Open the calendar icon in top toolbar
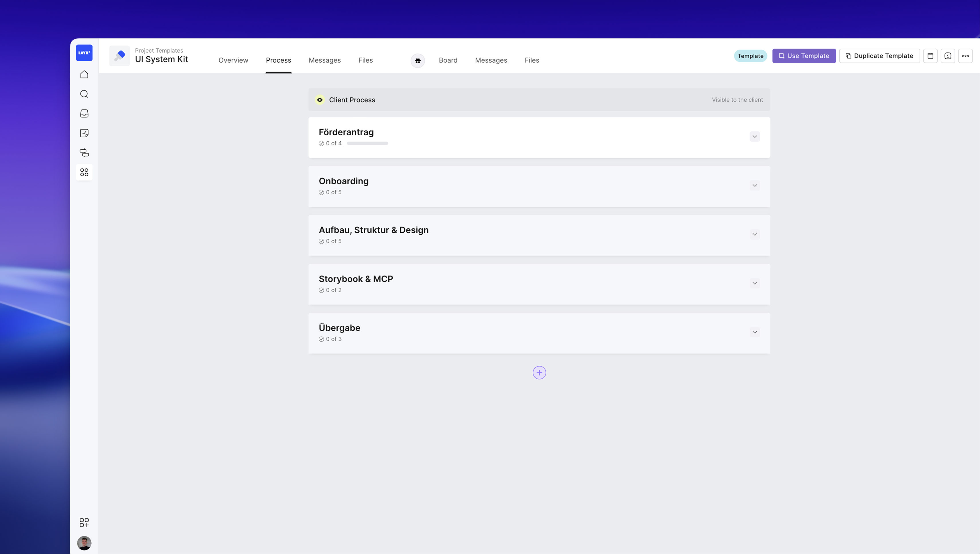980x554 pixels. (x=930, y=56)
